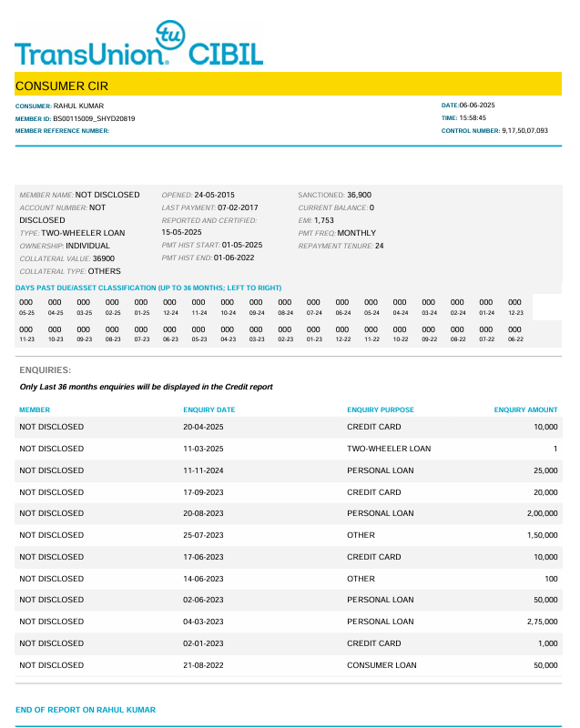The width and height of the screenshot is (580, 728).
Task: Click the TransUnion CIBIL logo
Action: [138, 43]
